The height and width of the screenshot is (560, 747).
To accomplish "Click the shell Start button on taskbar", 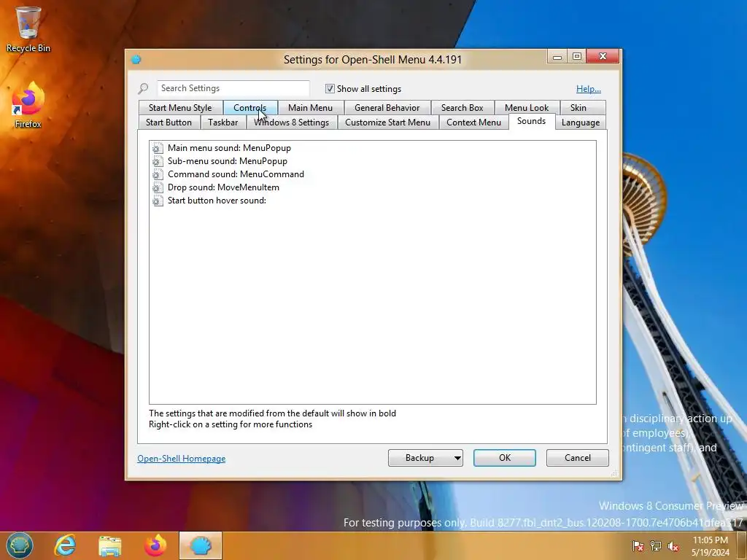I will 20,545.
